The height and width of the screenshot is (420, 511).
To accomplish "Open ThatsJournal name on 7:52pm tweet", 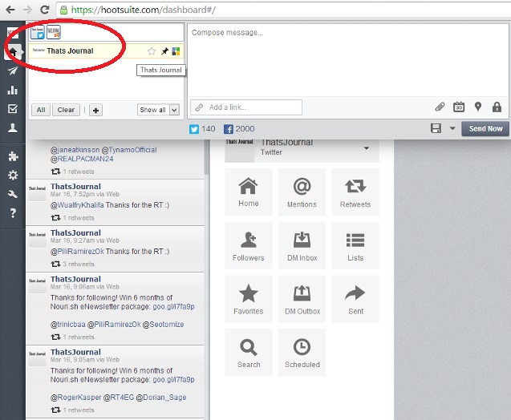I will (75, 187).
